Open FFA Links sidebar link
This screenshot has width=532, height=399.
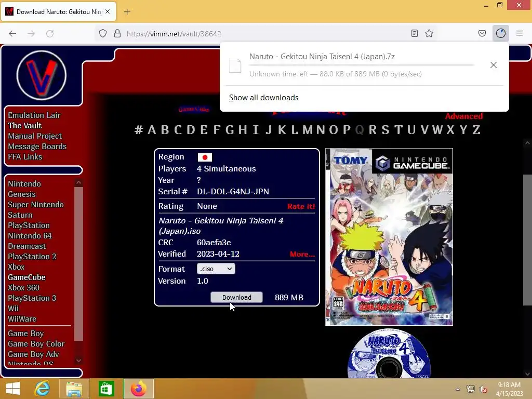tap(25, 157)
